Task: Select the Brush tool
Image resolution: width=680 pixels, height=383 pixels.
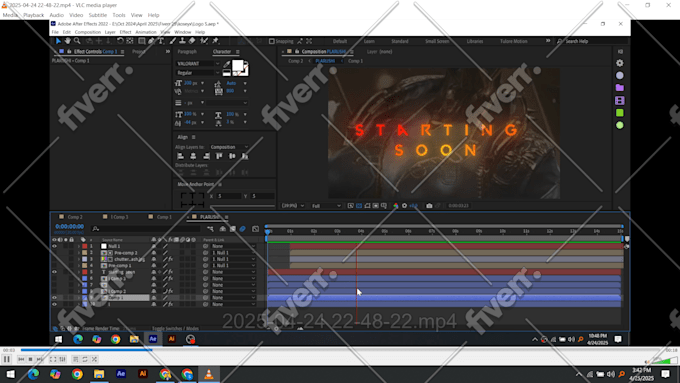Action: 173,41
